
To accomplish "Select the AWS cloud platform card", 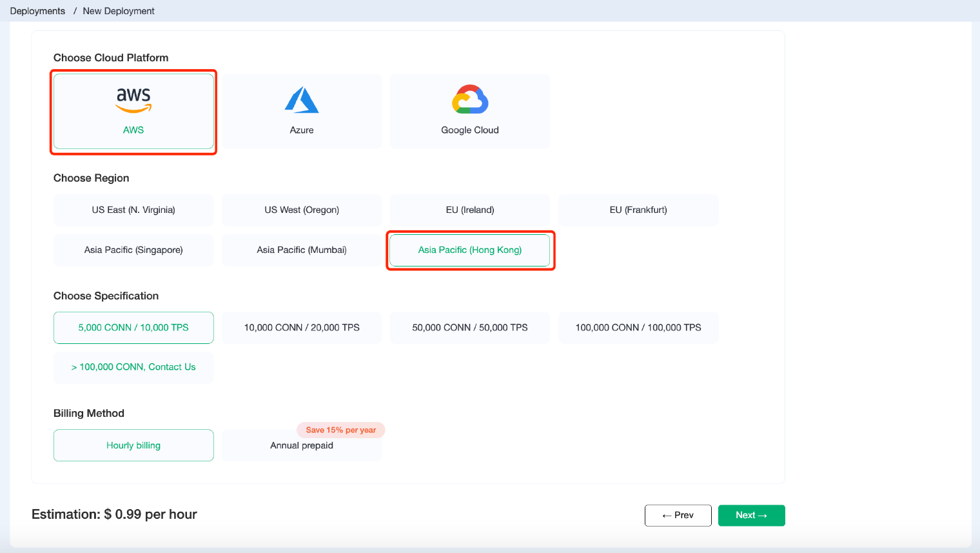I will point(133,111).
